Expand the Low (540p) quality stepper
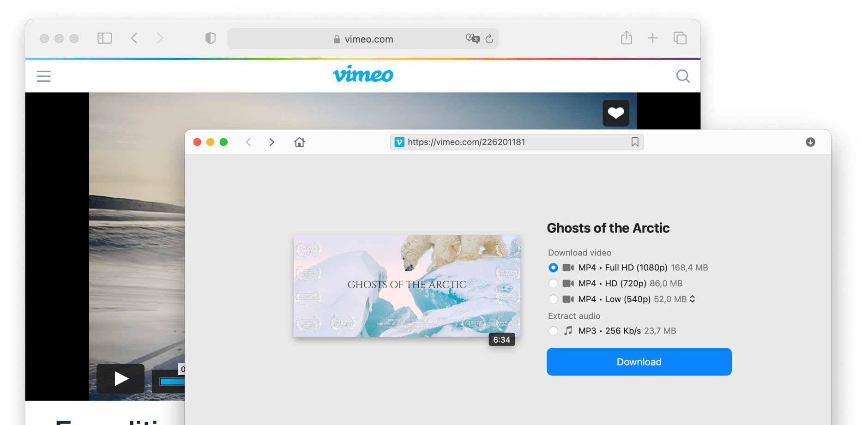 [x=693, y=299]
